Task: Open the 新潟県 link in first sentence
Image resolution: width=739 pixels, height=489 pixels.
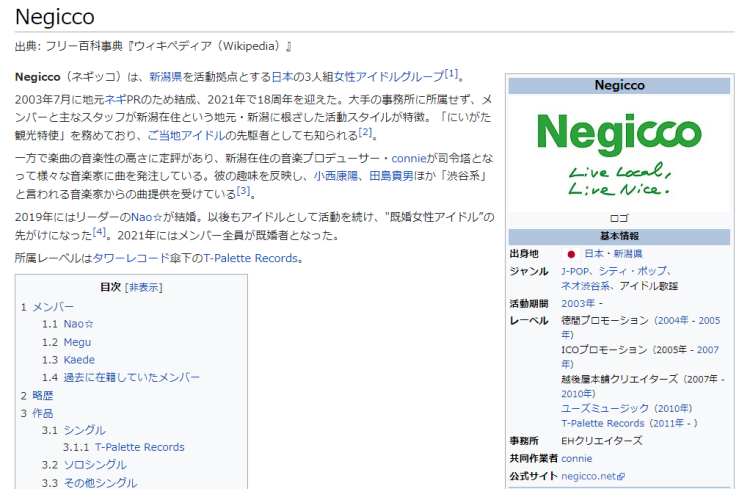Action: pyautogui.click(x=166, y=77)
